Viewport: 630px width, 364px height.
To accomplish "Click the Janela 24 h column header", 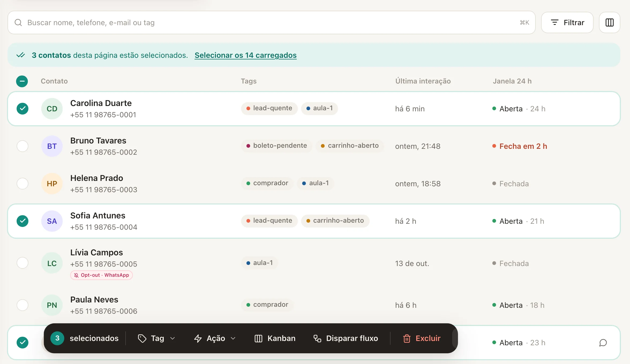I will pos(512,81).
